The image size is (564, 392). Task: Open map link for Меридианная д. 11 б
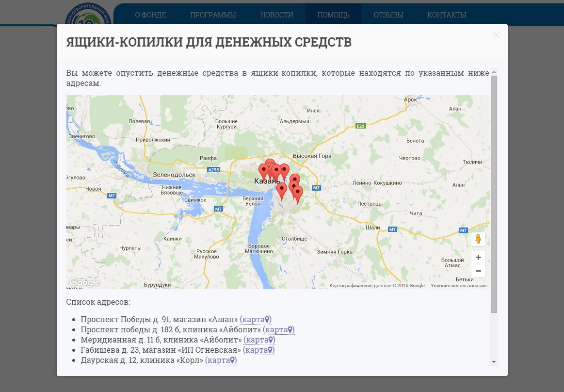click(259, 340)
